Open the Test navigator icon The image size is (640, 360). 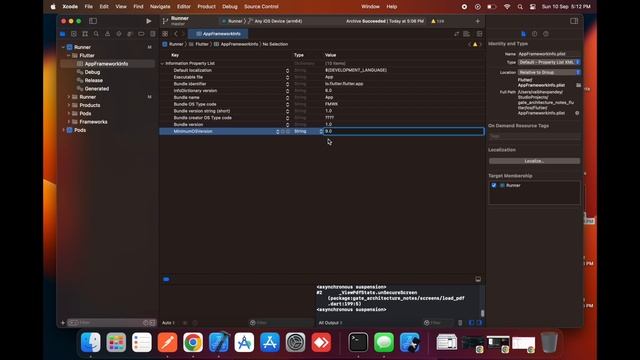[119, 34]
